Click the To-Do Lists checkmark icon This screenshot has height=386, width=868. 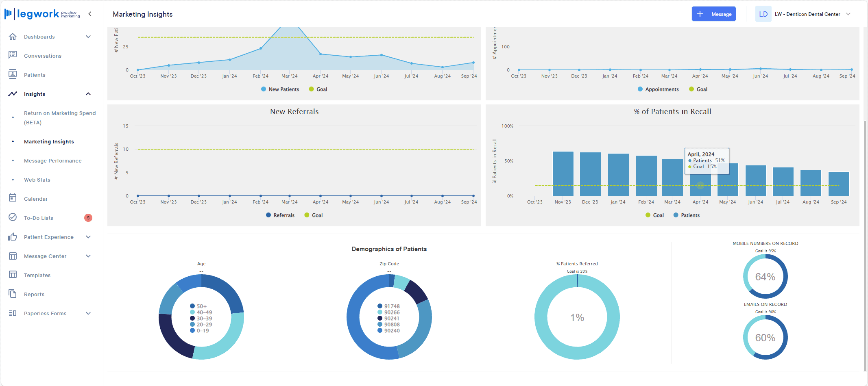pyautogui.click(x=13, y=217)
